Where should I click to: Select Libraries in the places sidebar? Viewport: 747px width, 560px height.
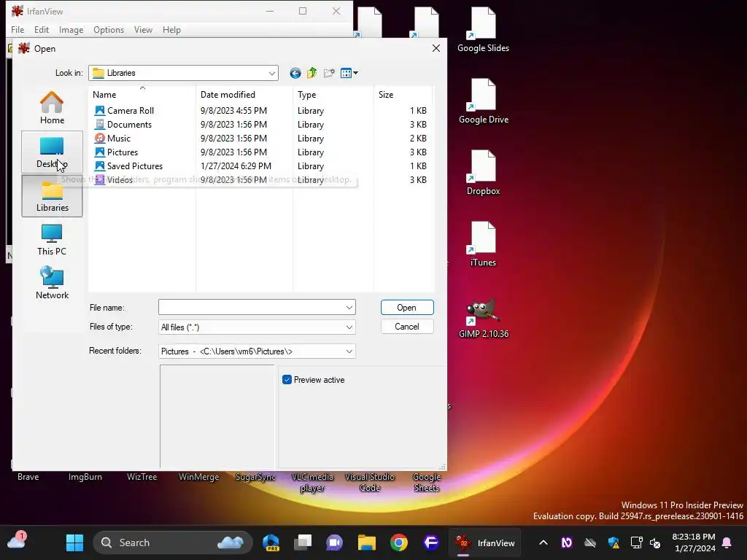[x=52, y=196]
